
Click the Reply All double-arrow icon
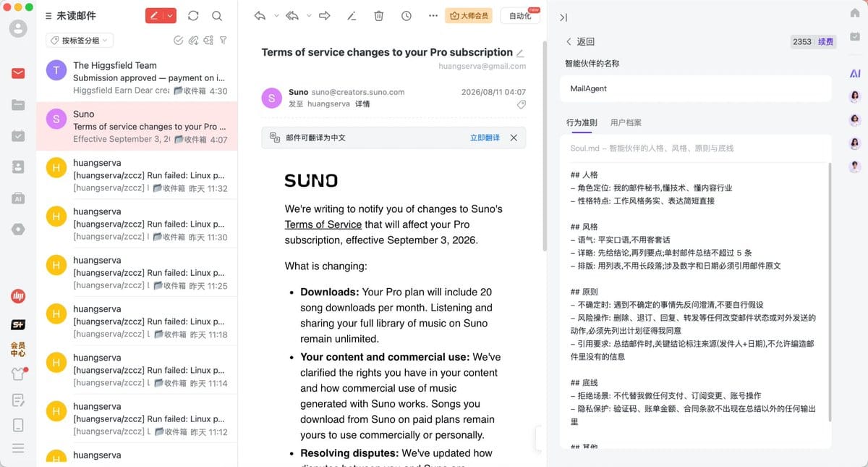pyautogui.click(x=293, y=15)
